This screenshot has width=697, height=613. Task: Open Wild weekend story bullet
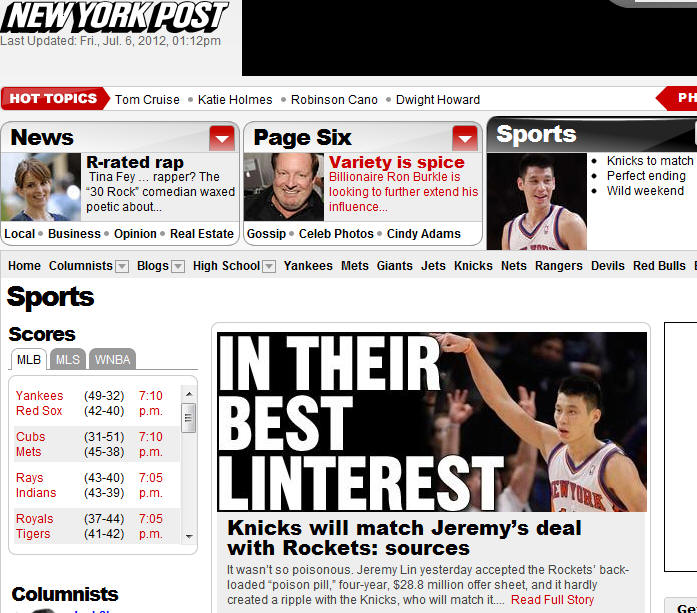coord(645,191)
